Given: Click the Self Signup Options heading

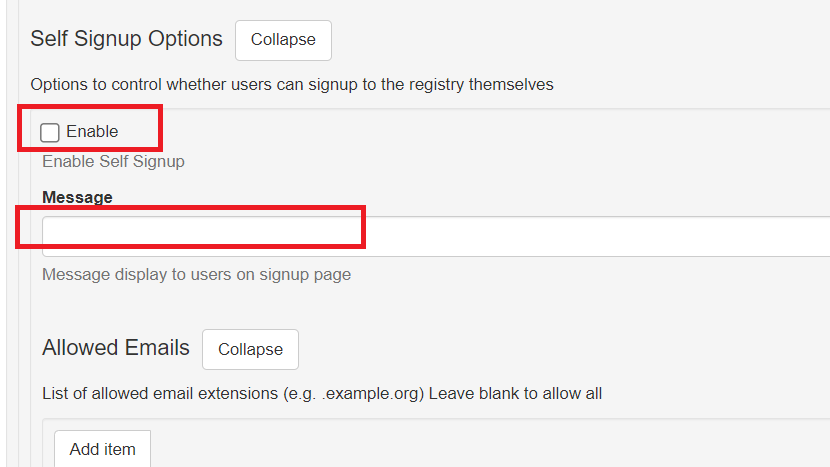Looking at the screenshot, I should 126,39.
